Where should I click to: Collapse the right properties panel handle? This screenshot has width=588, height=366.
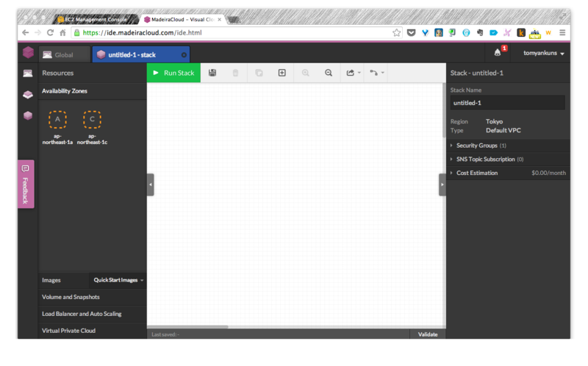pos(442,184)
